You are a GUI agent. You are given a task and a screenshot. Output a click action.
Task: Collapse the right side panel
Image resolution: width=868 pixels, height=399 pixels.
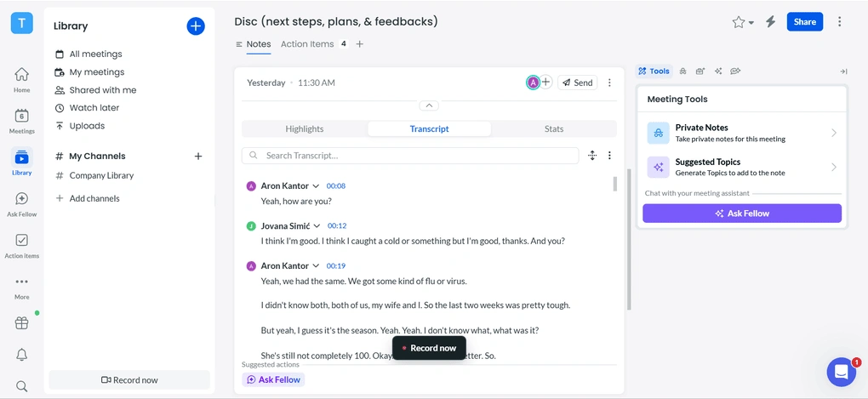(843, 71)
